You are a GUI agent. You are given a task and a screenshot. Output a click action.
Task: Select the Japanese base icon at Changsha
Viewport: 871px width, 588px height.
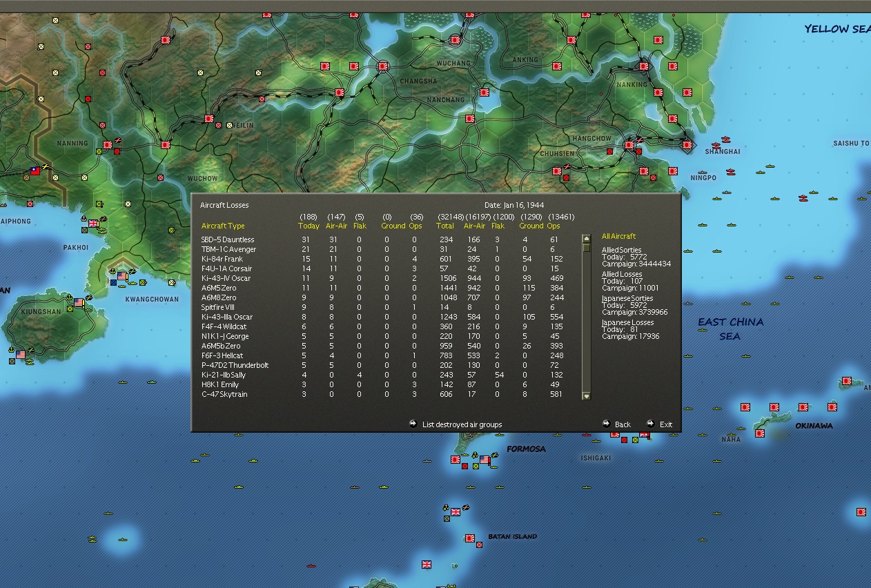tap(383, 67)
